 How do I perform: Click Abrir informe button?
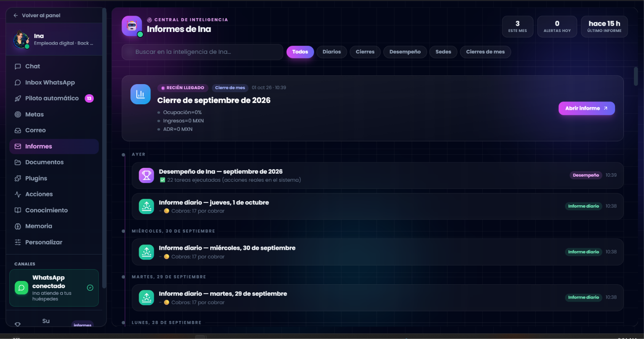[586, 108]
